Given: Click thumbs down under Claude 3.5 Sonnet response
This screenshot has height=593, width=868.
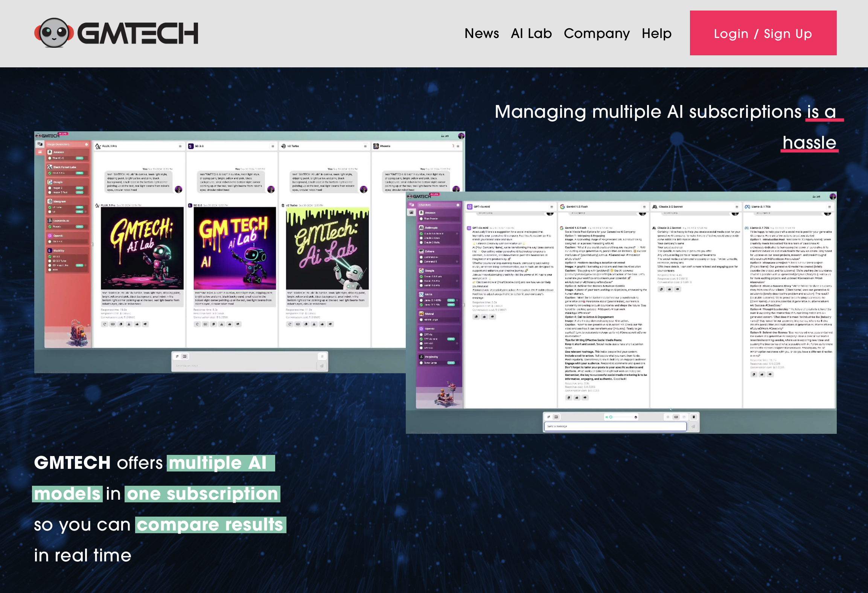Looking at the screenshot, I should click(x=678, y=289).
